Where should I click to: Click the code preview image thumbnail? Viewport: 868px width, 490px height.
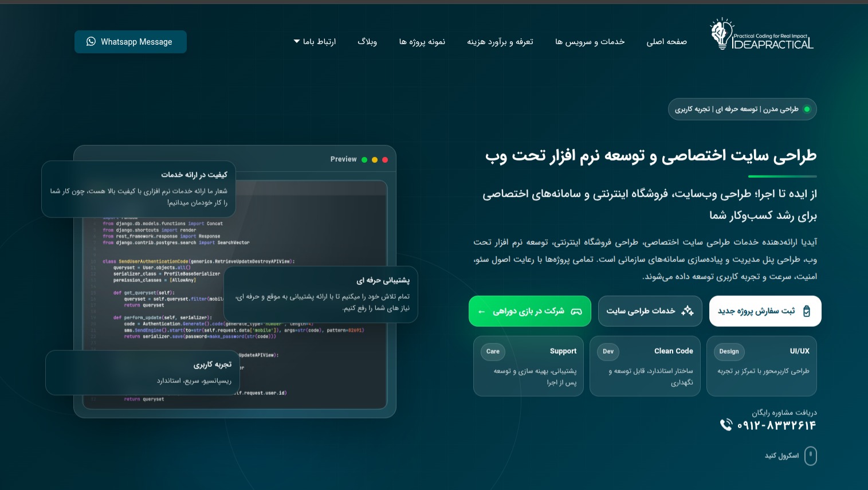pos(235,295)
